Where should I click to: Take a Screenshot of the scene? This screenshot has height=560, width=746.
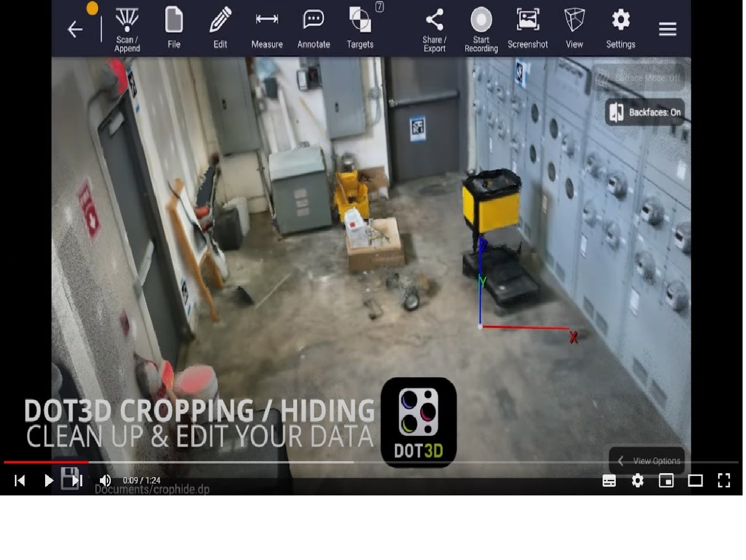pyautogui.click(x=527, y=29)
